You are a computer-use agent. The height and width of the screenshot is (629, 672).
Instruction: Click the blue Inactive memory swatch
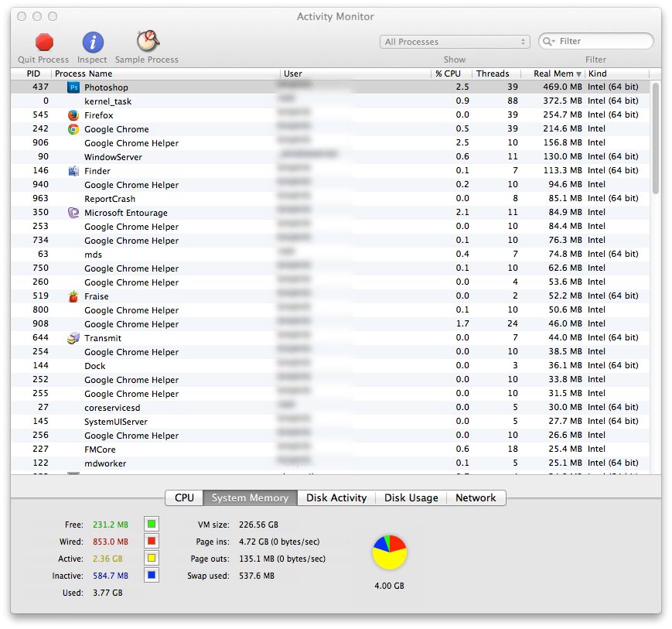pos(152,576)
